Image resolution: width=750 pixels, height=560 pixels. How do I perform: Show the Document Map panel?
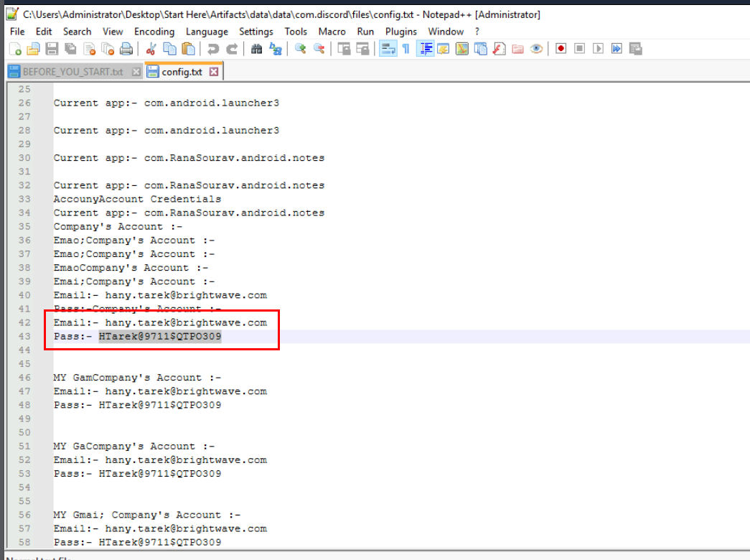(x=462, y=49)
